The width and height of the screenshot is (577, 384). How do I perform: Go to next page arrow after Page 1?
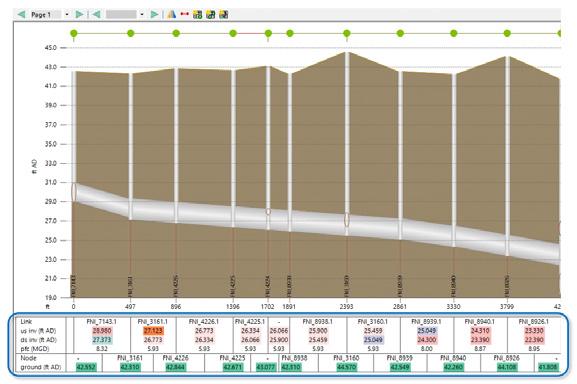[x=79, y=15]
